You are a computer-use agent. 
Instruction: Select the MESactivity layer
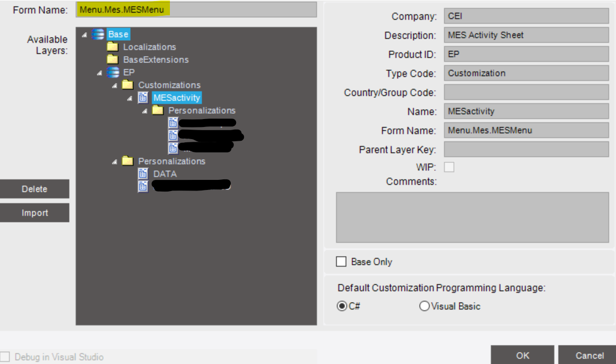click(177, 97)
